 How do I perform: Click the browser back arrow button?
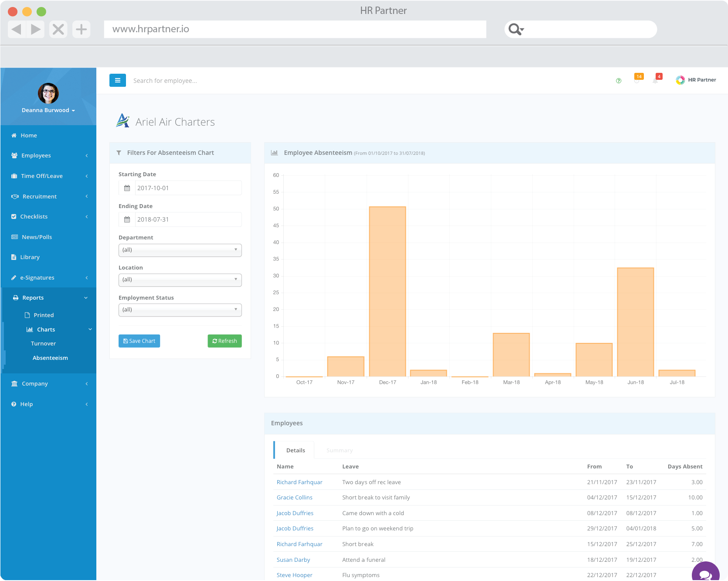coord(17,29)
